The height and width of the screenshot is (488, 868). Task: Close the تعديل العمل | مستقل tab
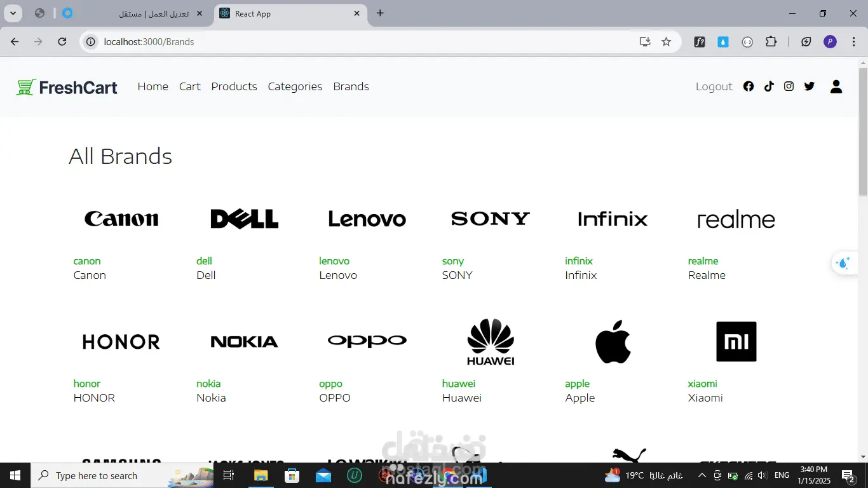(x=200, y=13)
